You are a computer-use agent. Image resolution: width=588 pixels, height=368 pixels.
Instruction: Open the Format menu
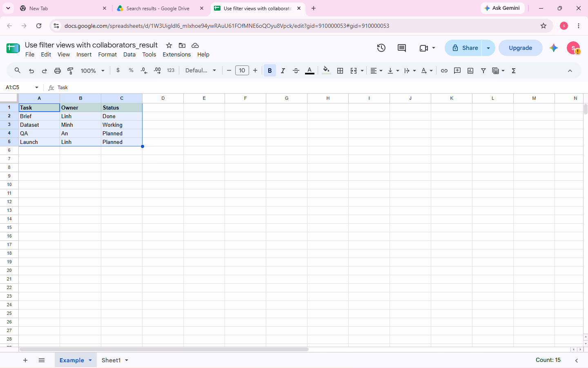pos(107,54)
